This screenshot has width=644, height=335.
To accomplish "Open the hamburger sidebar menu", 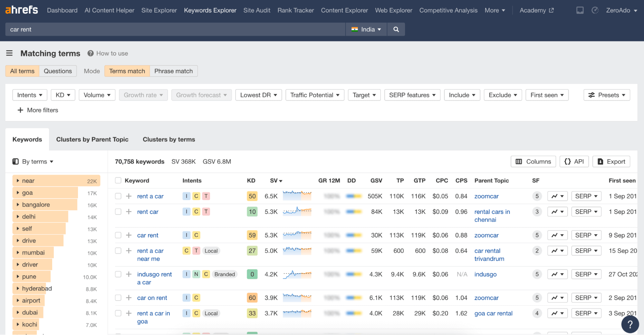I will click(9, 53).
